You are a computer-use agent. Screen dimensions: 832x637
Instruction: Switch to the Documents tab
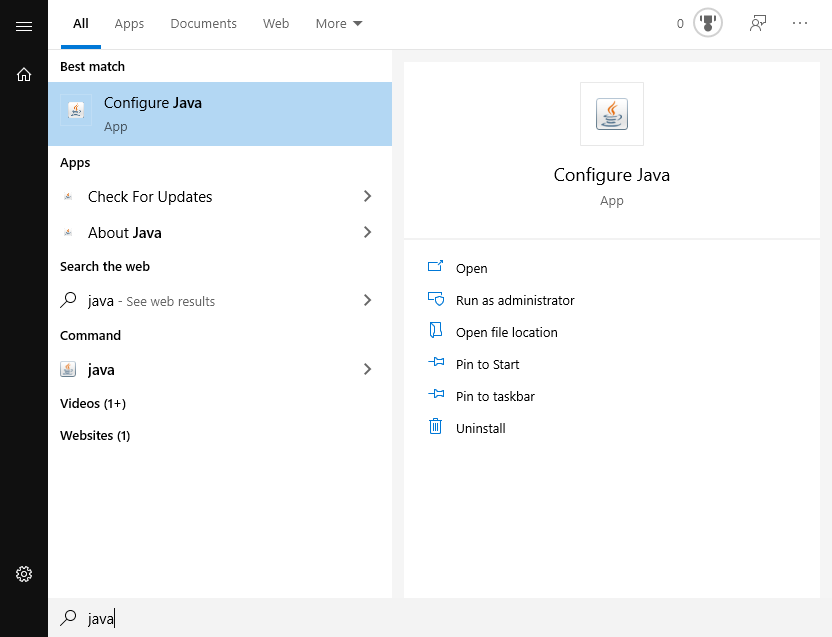click(x=203, y=24)
